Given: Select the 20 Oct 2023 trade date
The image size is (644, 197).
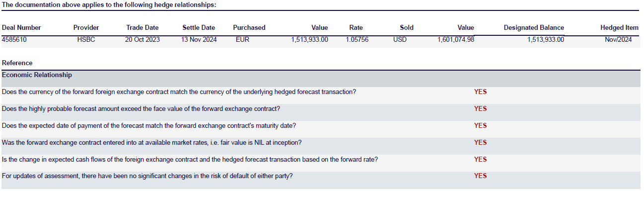Looking at the screenshot, I should click(143, 40).
